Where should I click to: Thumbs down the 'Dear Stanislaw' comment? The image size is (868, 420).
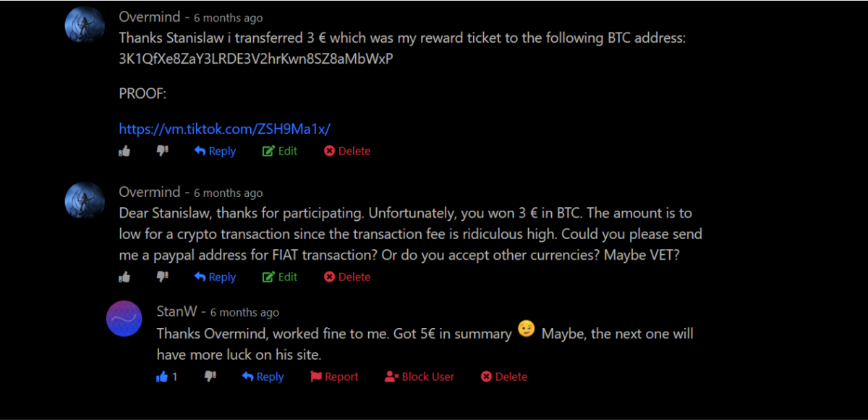tap(163, 277)
